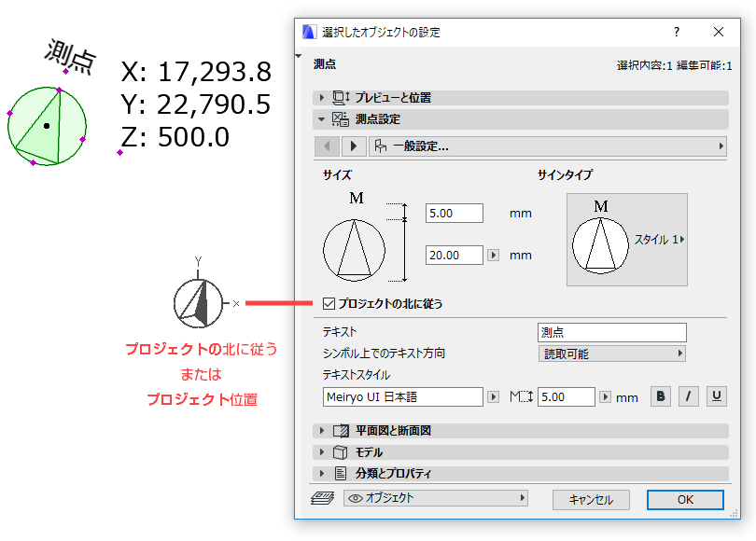Click the layers icon near オブジェクト selector

coord(321,499)
